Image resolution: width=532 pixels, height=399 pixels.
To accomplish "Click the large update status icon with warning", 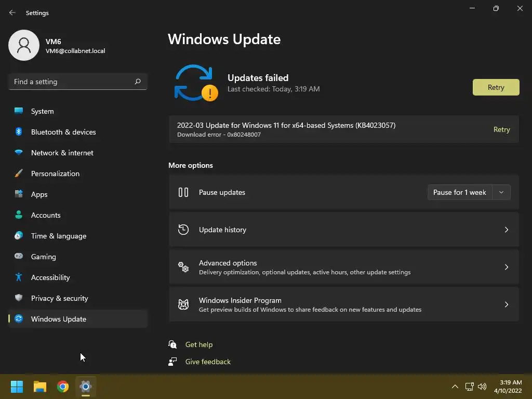I will 196,83.
